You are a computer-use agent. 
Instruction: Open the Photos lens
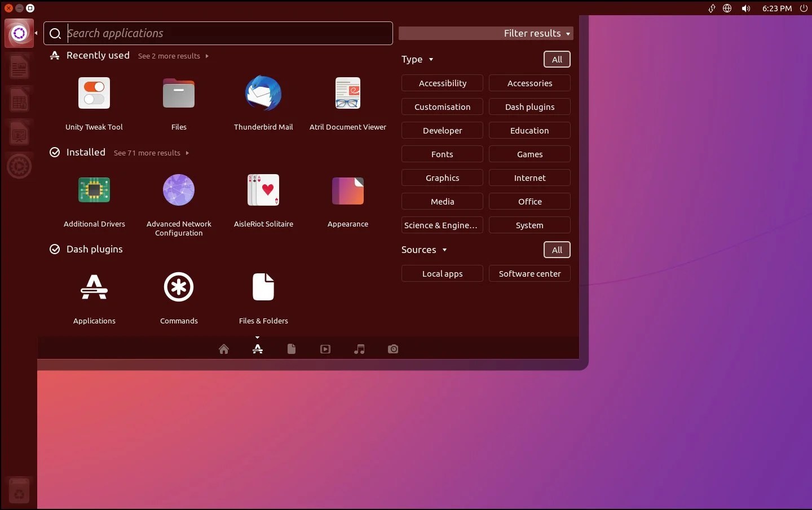393,349
